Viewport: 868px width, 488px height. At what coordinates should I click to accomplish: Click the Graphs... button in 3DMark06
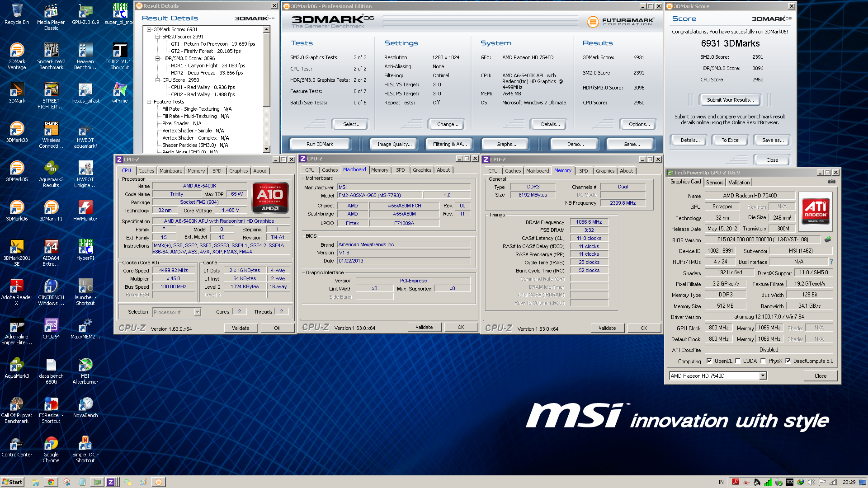(506, 144)
